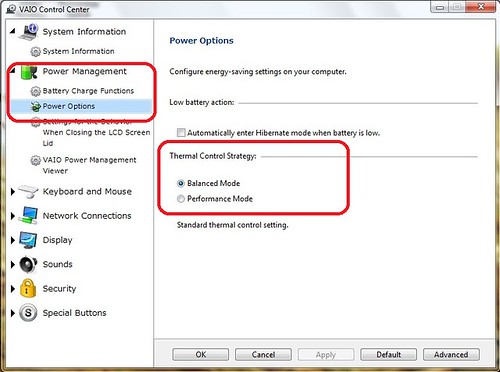Image resolution: width=500 pixels, height=372 pixels.
Task: Select the Balanced Mode radio button
Action: pos(181,183)
